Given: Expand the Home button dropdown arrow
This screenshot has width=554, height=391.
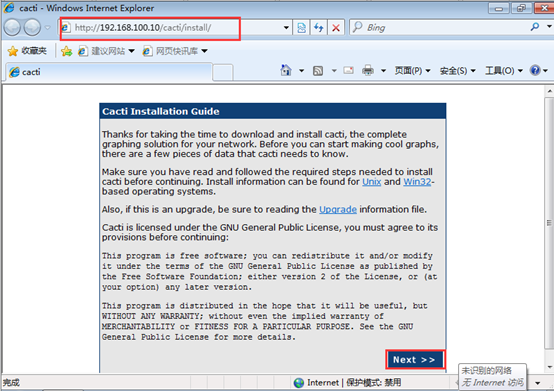Looking at the screenshot, I should click(x=301, y=71).
